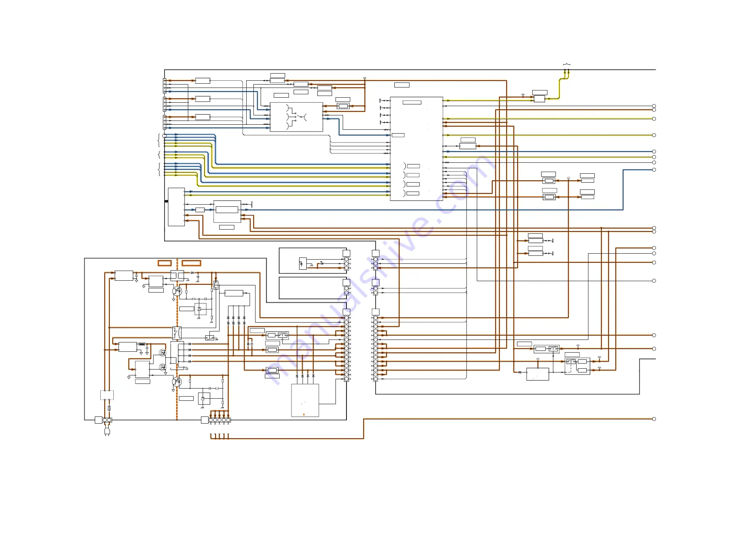The width and height of the screenshot is (756, 534).
Task: Click the topmost output terminal circle on right edge
Action: point(654,106)
